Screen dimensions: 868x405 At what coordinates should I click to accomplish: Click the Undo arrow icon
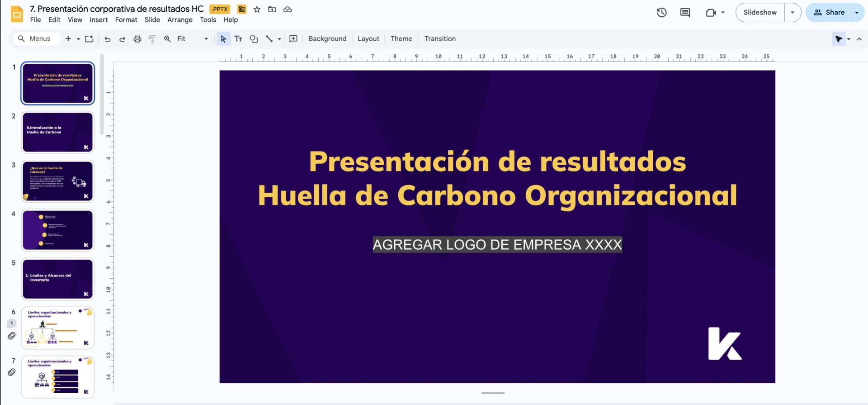(107, 39)
